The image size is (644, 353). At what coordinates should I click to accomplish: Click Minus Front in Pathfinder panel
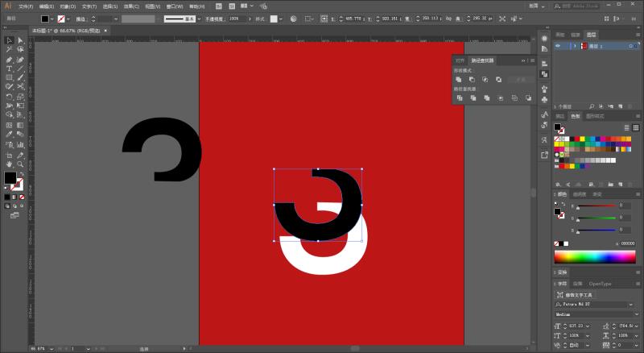472,80
